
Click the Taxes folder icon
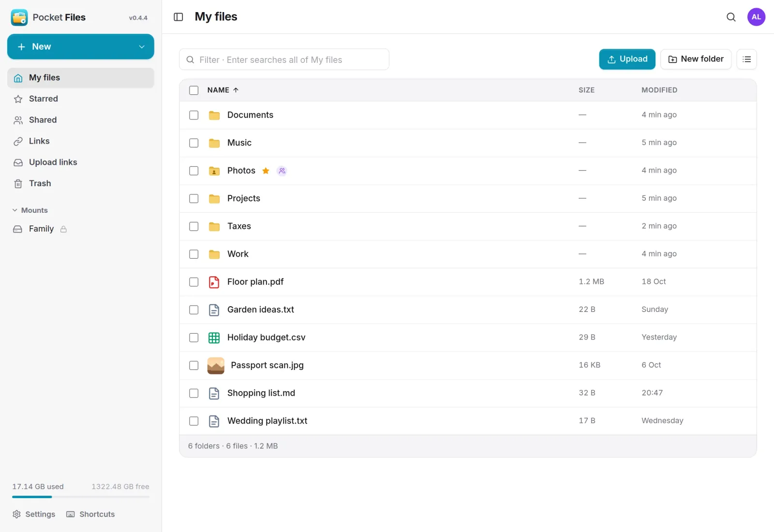[x=214, y=226]
